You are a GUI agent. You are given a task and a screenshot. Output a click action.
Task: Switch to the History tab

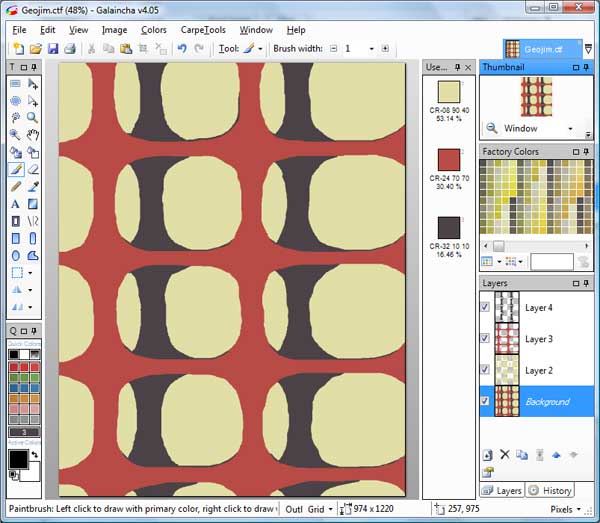551,490
